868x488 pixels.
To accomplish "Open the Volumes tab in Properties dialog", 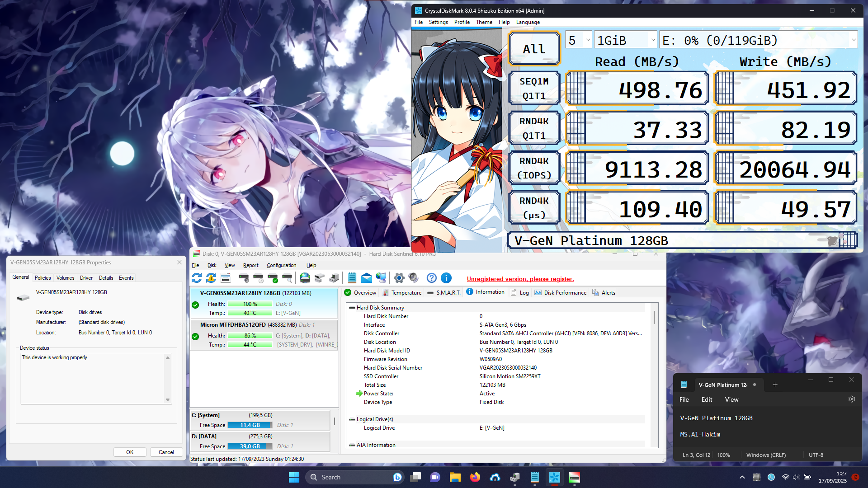I will click(65, 278).
